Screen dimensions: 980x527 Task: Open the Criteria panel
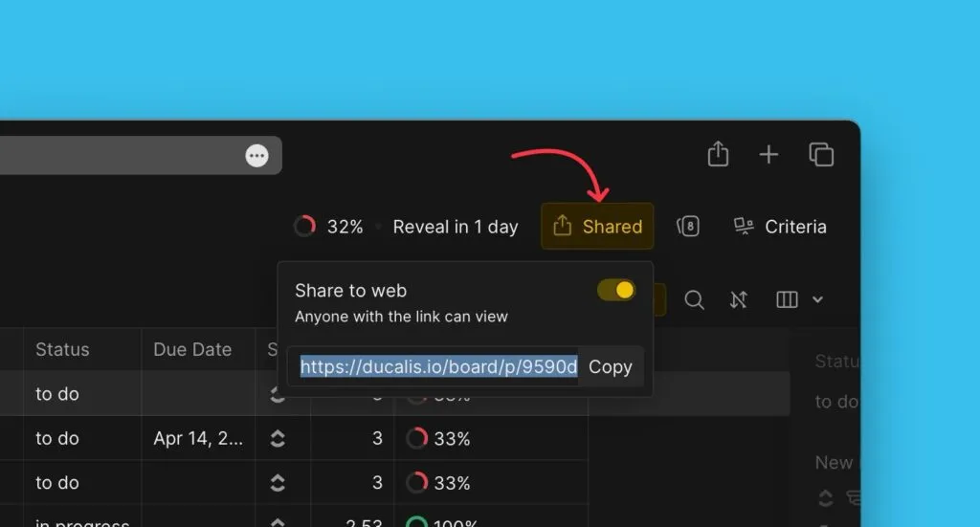(x=780, y=226)
